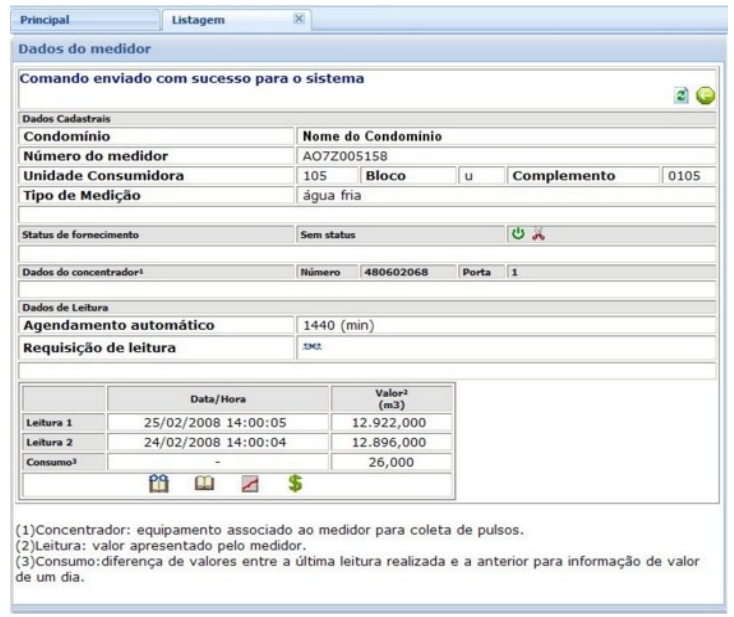
Task: Click the green power-on supply icon
Action: pos(518,234)
